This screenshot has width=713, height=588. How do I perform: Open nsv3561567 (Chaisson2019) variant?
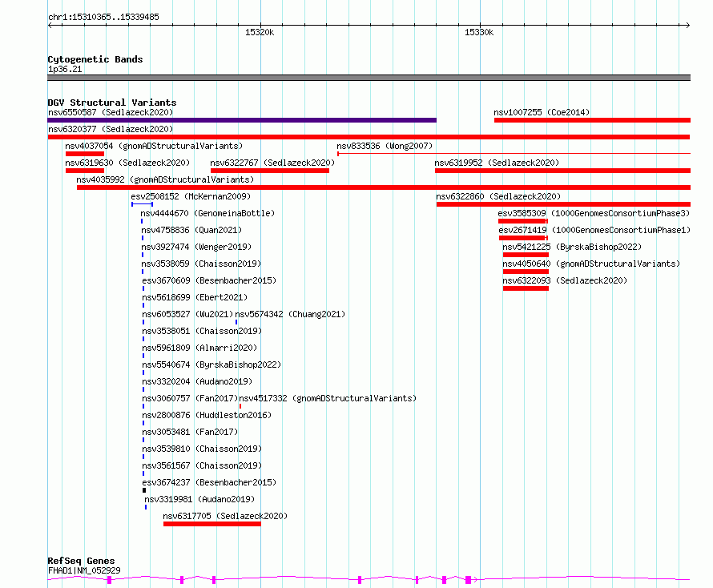[x=203, y=465]
